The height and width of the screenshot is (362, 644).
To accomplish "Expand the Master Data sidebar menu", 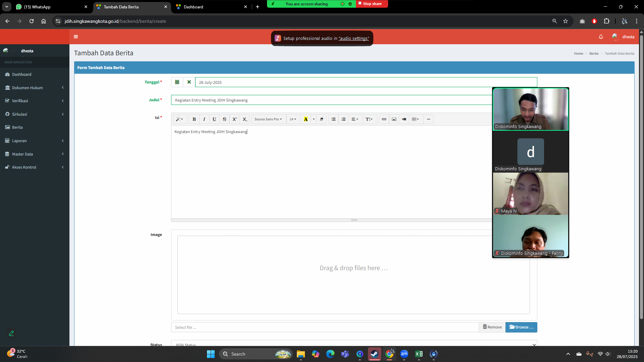I will point(35,154).
